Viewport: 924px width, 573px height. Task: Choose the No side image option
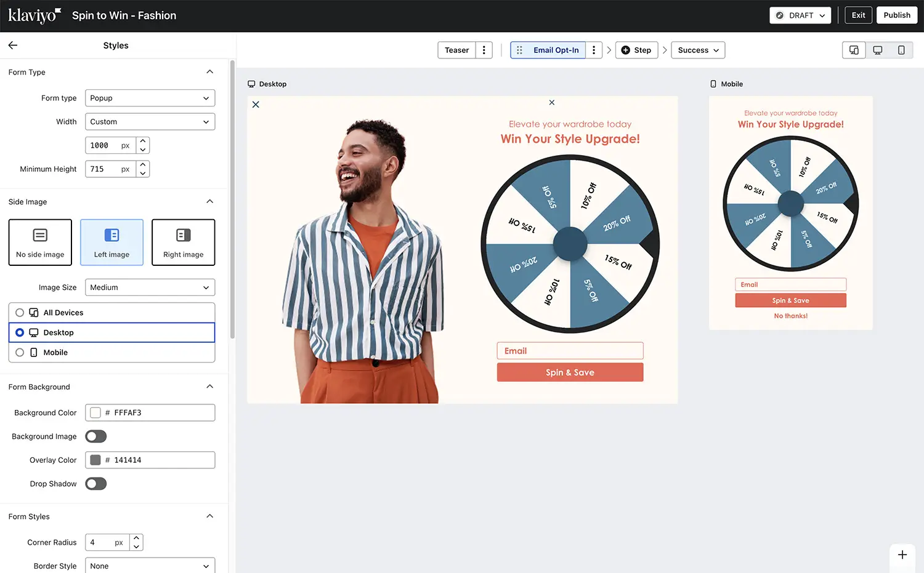click(40, 242)
